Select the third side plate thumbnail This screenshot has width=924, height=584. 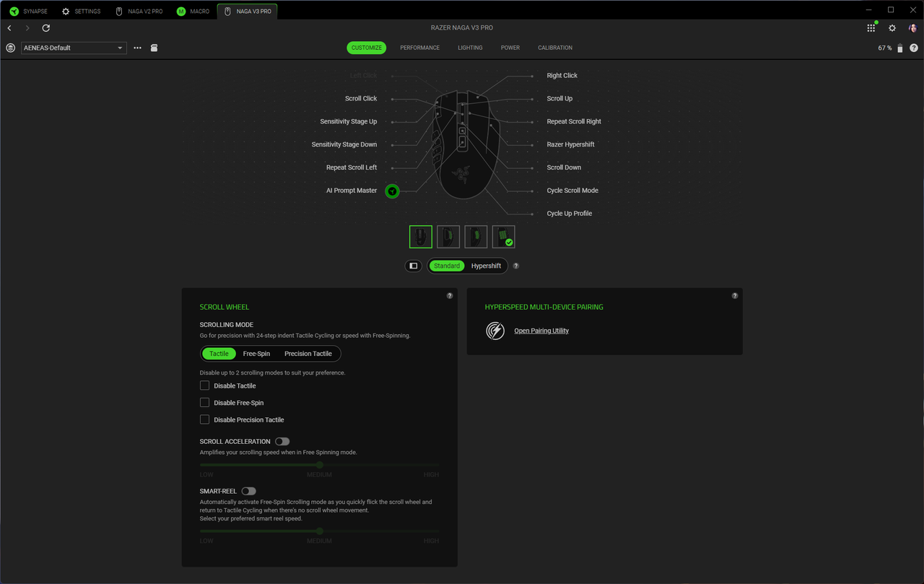click(476, 237)
